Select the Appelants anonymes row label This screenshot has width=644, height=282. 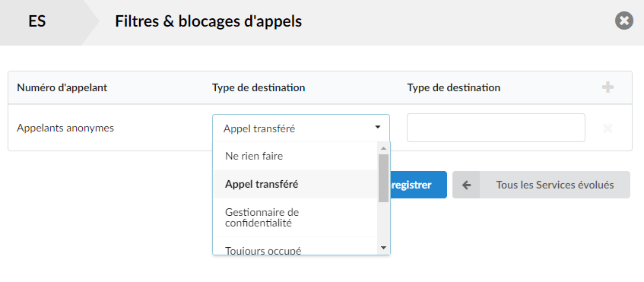click(65, 128)
